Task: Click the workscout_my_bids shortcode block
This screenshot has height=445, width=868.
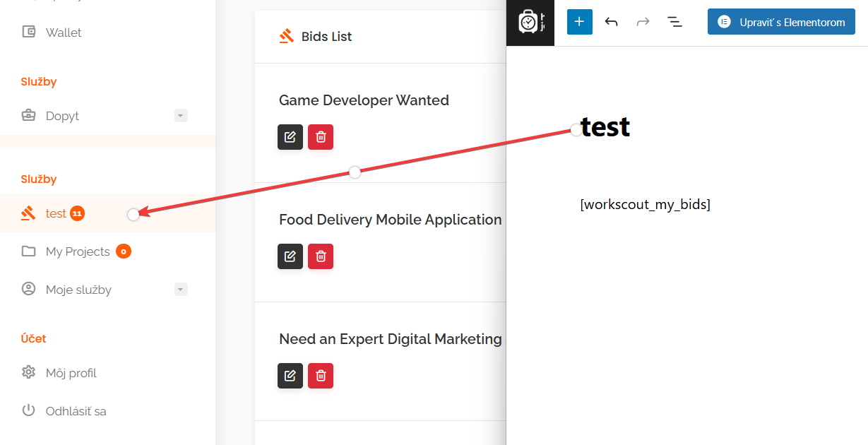Action: [645, 205]
